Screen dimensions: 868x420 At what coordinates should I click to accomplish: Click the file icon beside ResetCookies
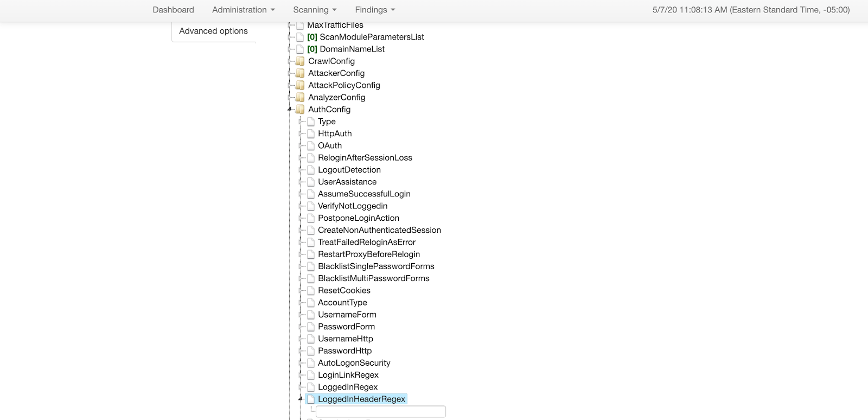(x=311, y=291)
